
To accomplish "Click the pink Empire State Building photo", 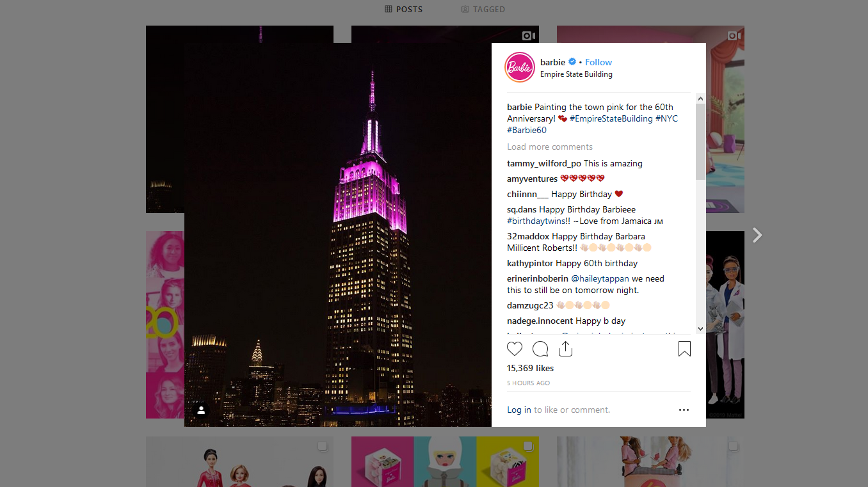I will [x=338, y=235].
